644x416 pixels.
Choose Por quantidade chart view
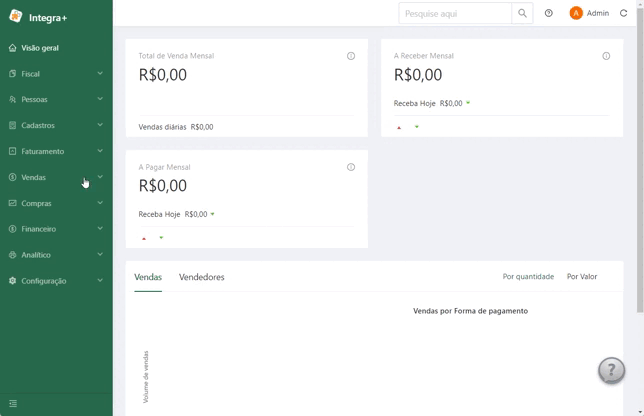click(528, 276)
